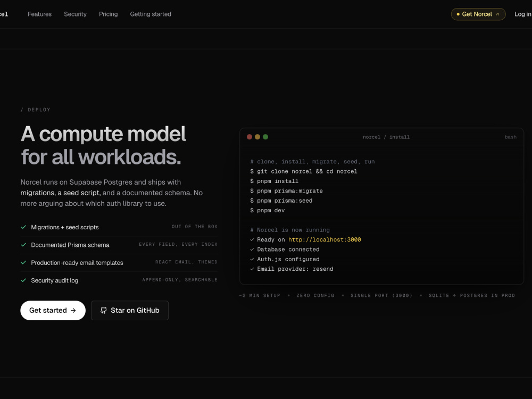Click the Norcel is now running comment
The width and height of the screenshot is (532, 399).
[290, 230]
